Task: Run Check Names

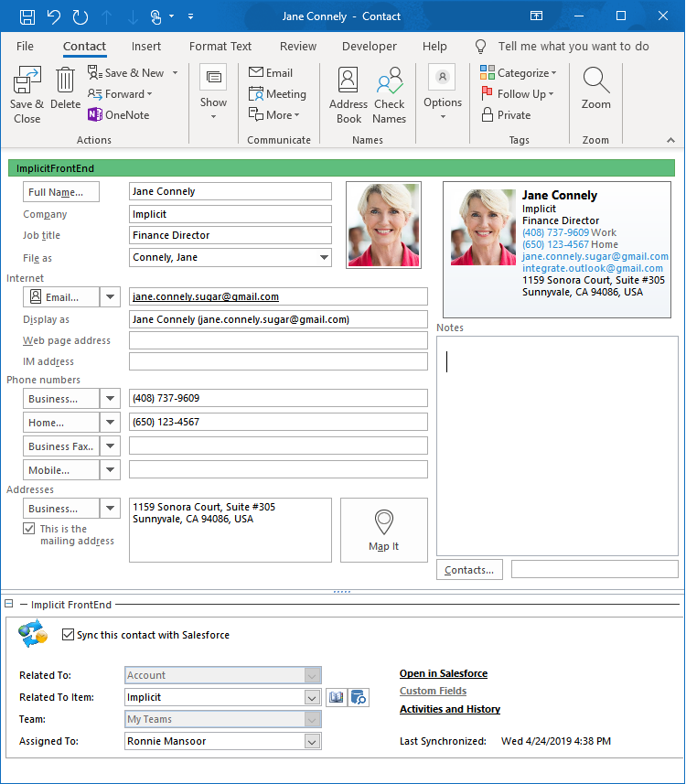Action: (389, 82)
